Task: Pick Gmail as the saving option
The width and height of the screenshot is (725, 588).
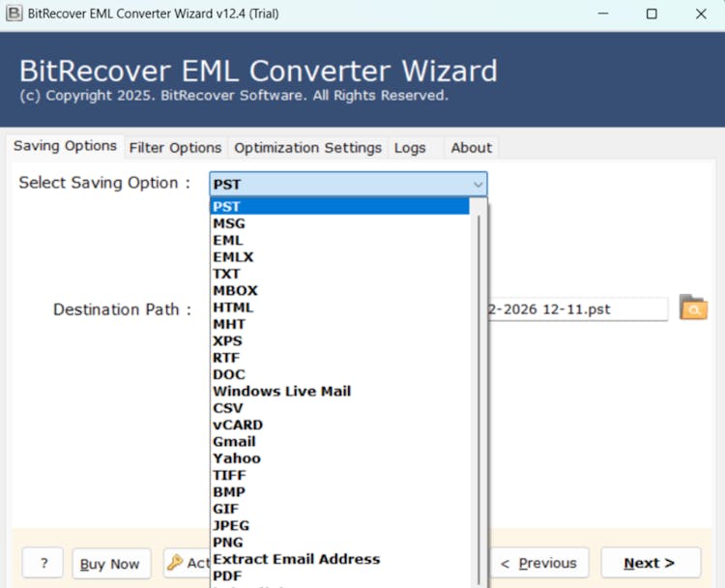Action: click(234, 441)
